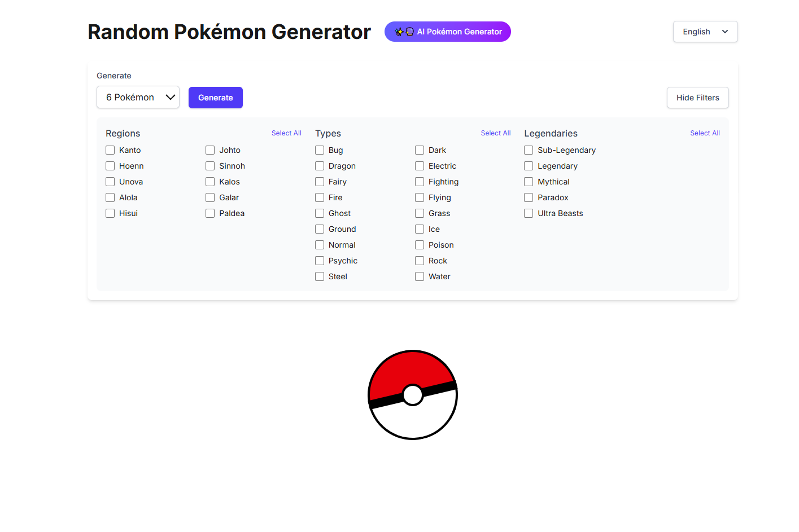799x532 pixels.
Task: Enable the Legendary filter checkbox
Action: click(529, 166)
